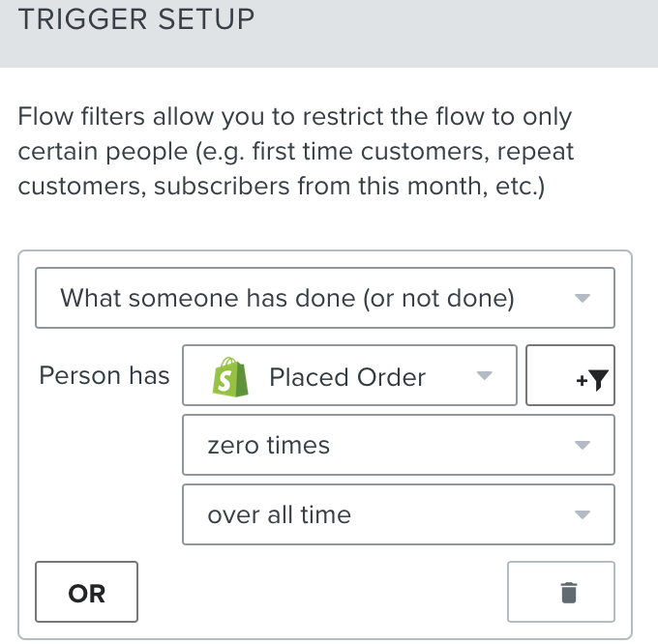Click the OR button
658x644 pixels.
(87, 592)
